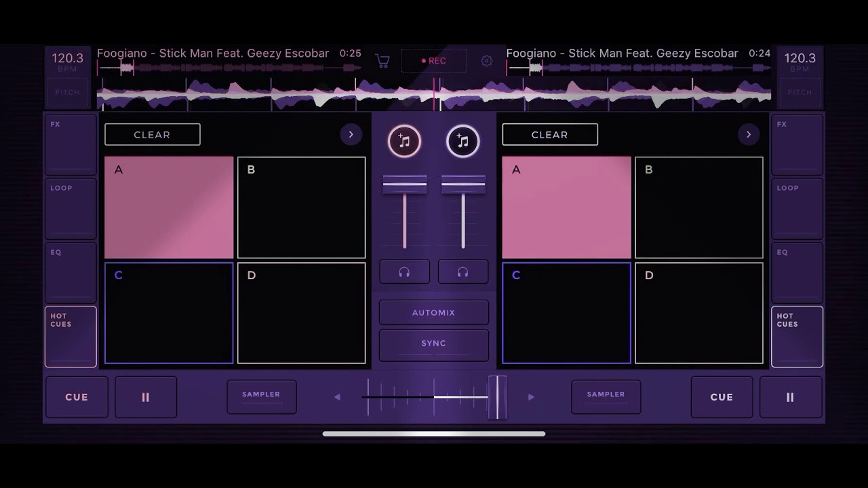This screenshot has width=868, height=488.
Task: Click the scrolling main waveform display
Action: (434, 94)
